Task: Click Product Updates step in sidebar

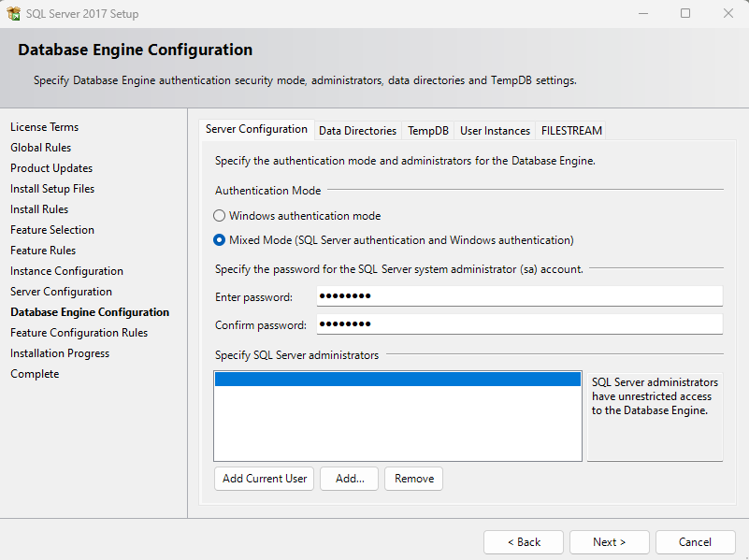Action: coord(51,168)
